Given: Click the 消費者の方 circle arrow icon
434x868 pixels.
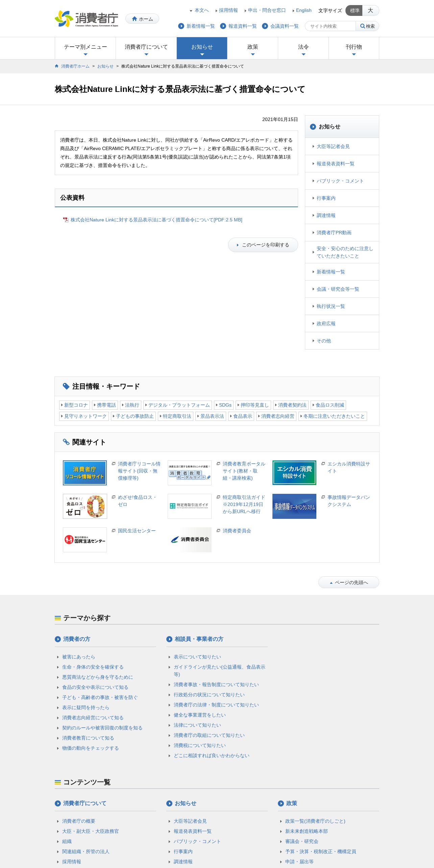Looking at the screenshot, I should pyautogui.click(x=58, y=639).
